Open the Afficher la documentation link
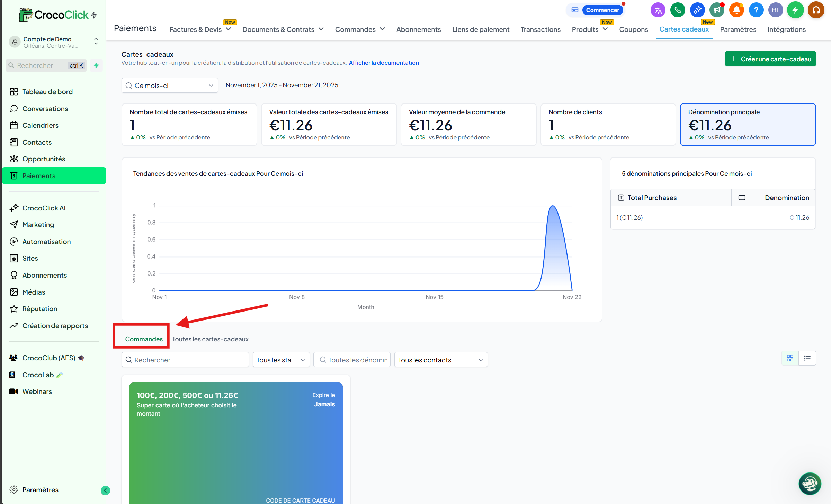The width and height of the screenshot is (831, 504). [x=384, y=63]
